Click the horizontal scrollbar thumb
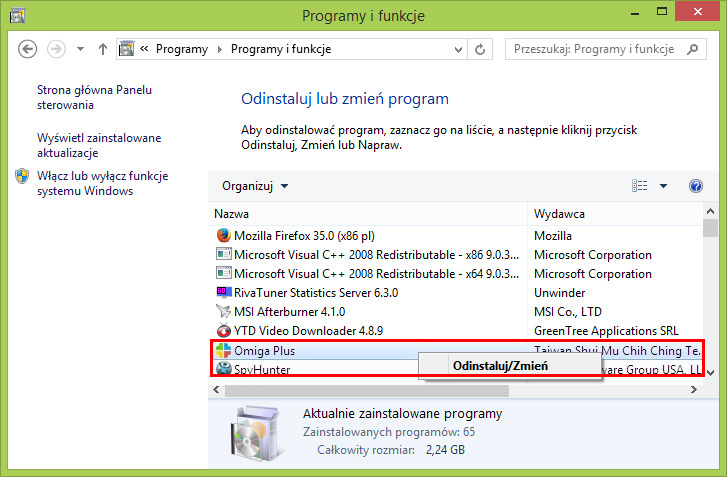This screenshot has width=727, height=477. click(x=367, y=391)
